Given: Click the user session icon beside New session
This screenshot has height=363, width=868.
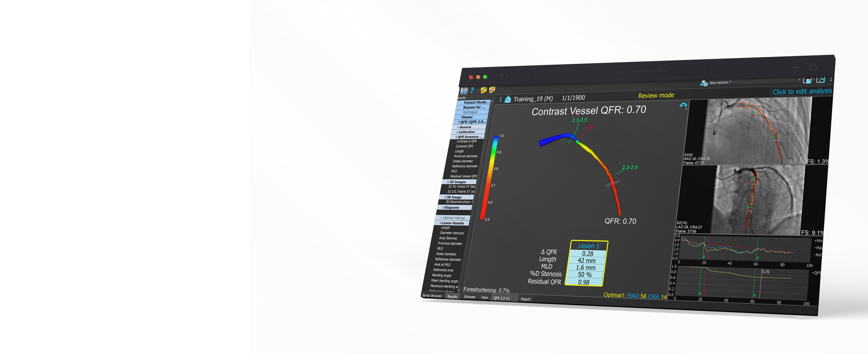Looking at the screenshot, I should coord(704,83).
